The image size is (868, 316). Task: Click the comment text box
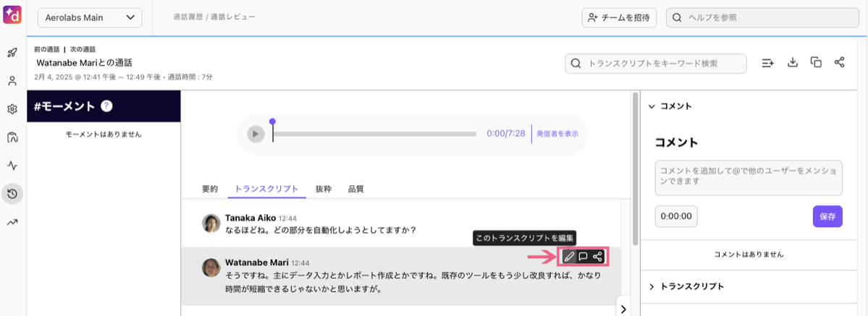[749, 178]
